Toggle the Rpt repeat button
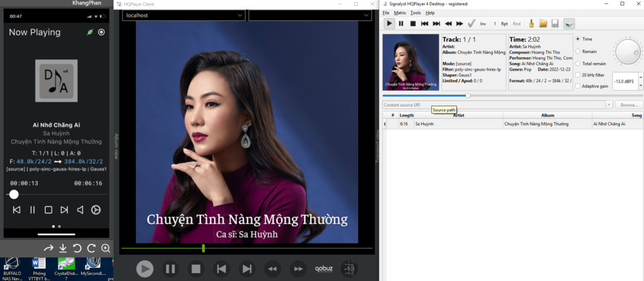The image size is (644, 281). (x=504, y=24)
